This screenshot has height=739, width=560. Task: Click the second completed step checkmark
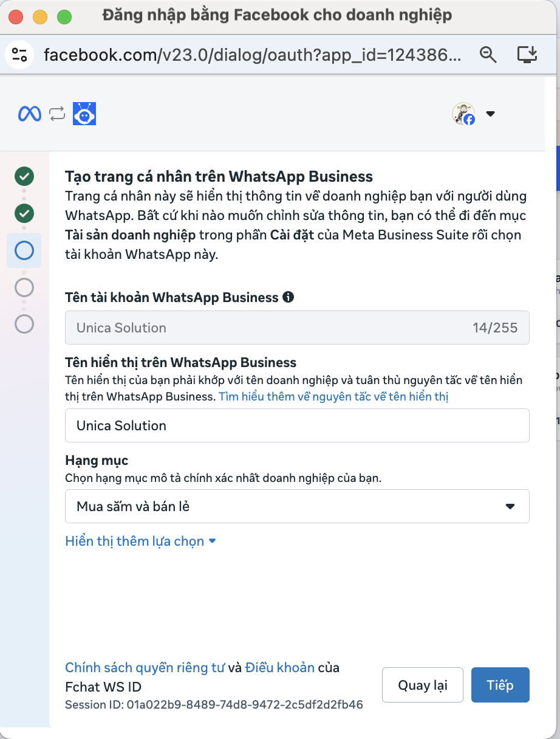(24, 213)
